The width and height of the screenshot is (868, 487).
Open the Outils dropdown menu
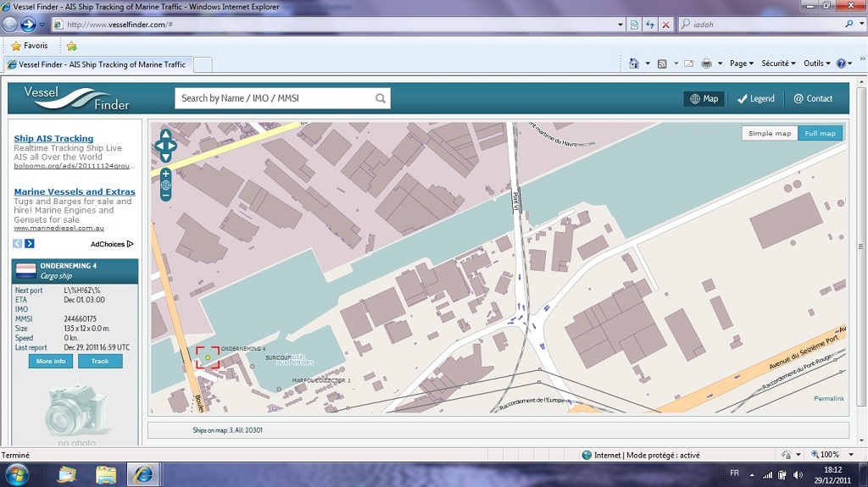(817, 64)
